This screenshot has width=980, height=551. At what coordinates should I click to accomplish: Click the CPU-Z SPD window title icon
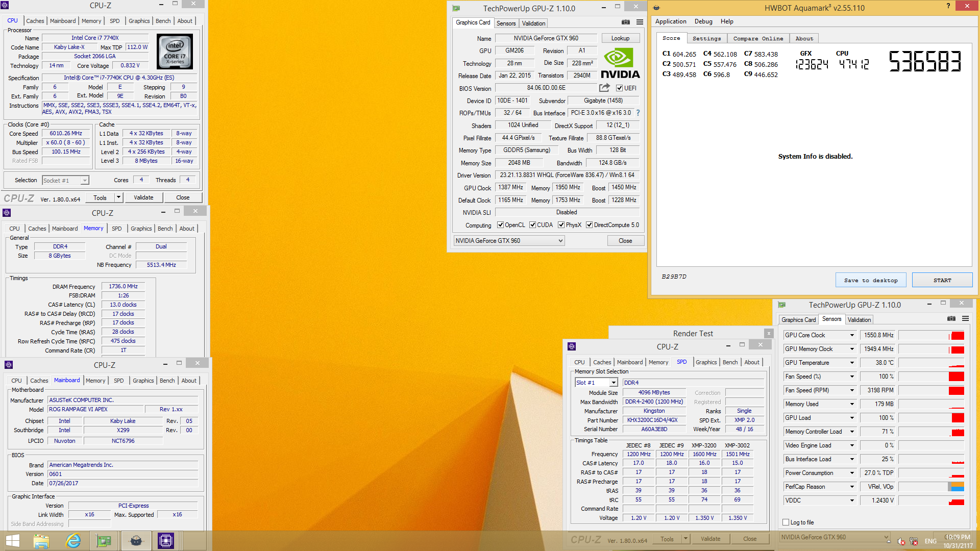[572, 346]
